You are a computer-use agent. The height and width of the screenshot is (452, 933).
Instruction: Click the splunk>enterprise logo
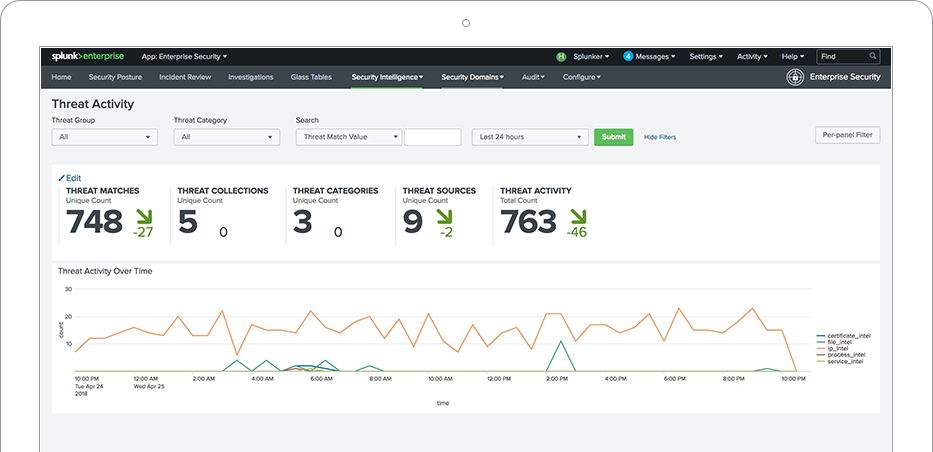87,56
